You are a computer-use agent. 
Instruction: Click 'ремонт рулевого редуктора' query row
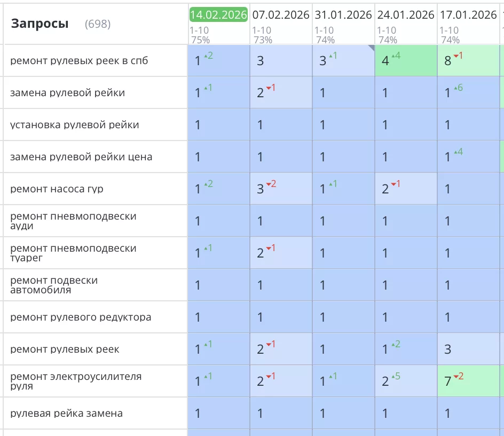(81, 317)
